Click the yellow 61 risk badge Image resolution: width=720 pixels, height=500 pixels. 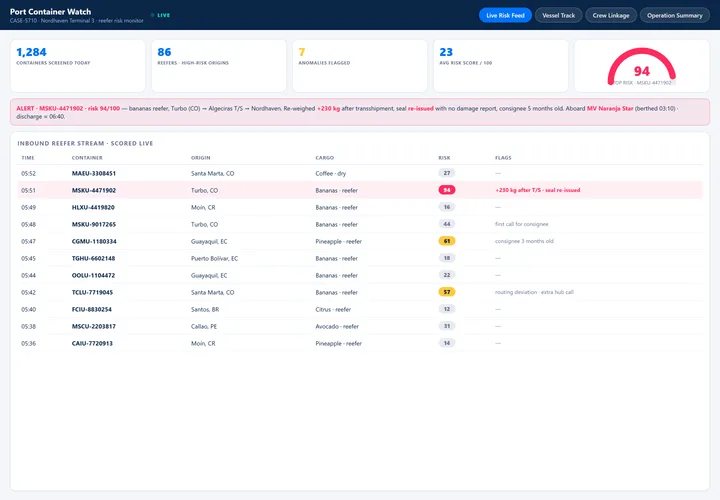click(447, 241)
